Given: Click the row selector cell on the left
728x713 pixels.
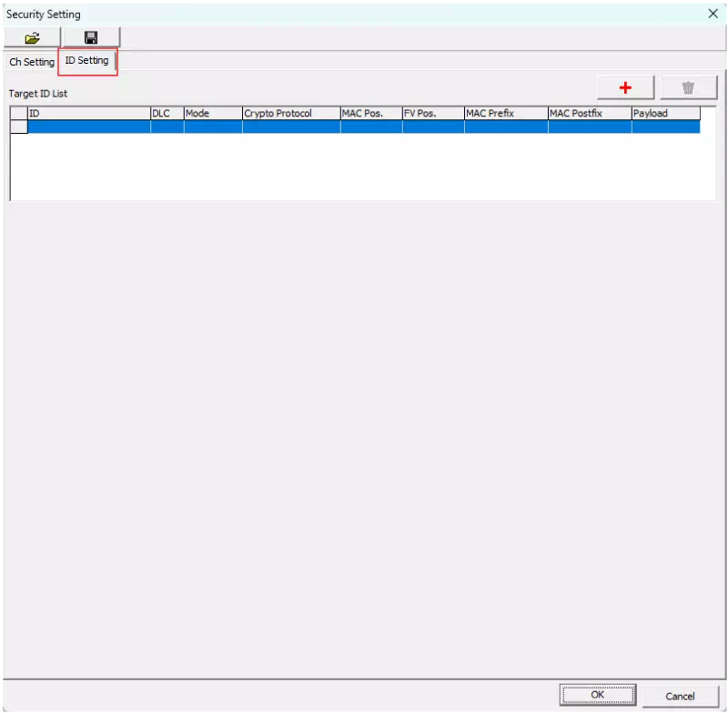Looking at the screenshot, I should click(x=18, y=126).
